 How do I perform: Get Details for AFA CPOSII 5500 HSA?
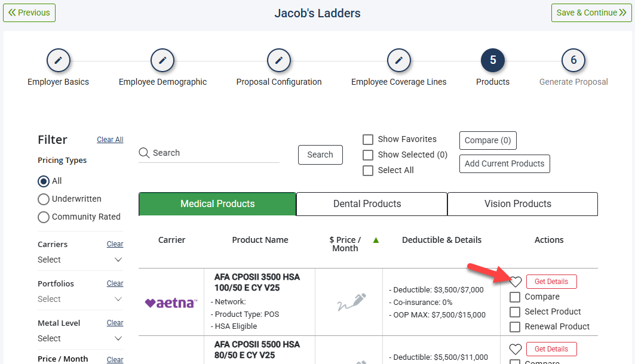[x=551, y=349]
